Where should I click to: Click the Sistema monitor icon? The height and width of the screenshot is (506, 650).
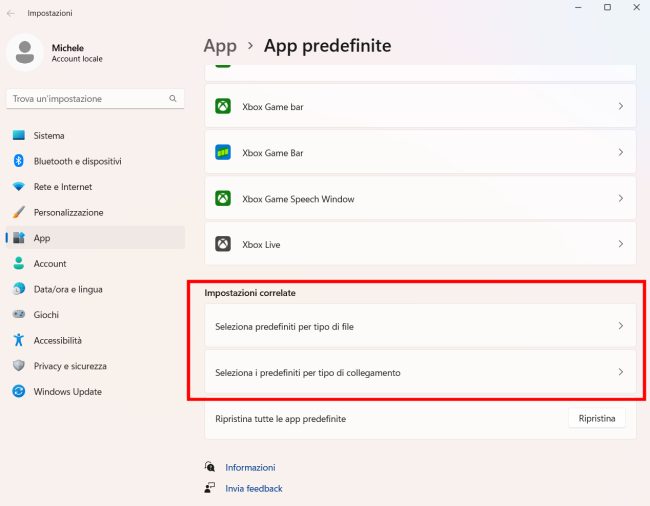(19, 135)
